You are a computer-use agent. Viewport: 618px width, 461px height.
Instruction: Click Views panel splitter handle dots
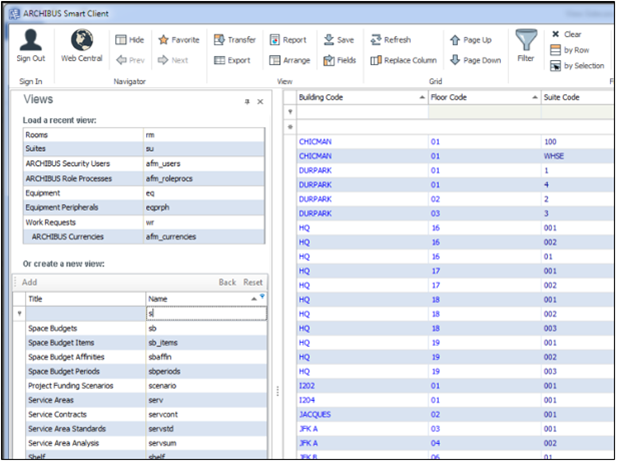(277, 391)
